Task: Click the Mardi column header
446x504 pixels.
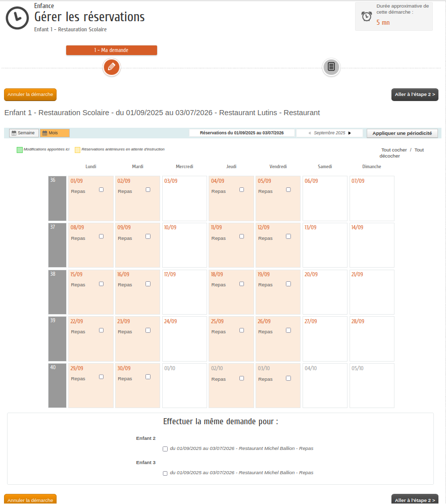Action: [x=137, y=167]
